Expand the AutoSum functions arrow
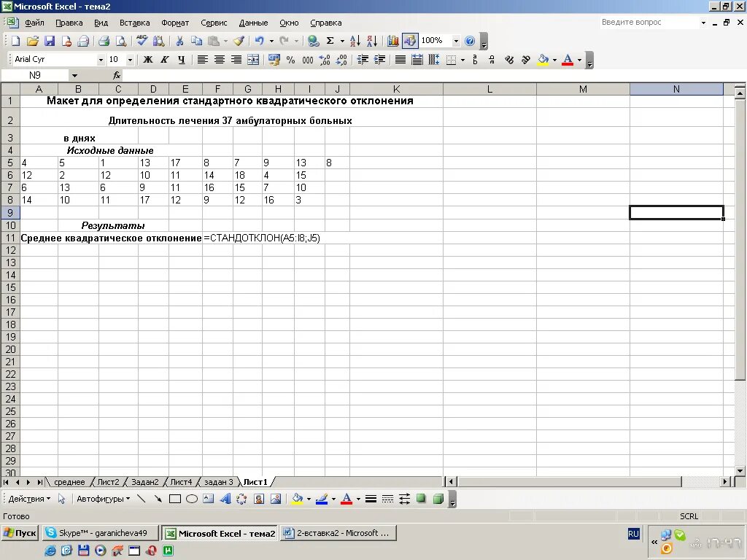 (342, 41)
